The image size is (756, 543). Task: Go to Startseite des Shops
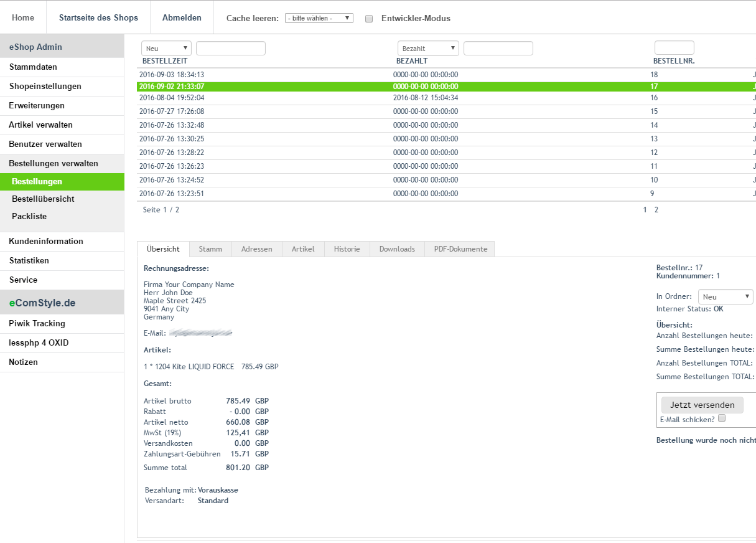[x=98, y=17]
